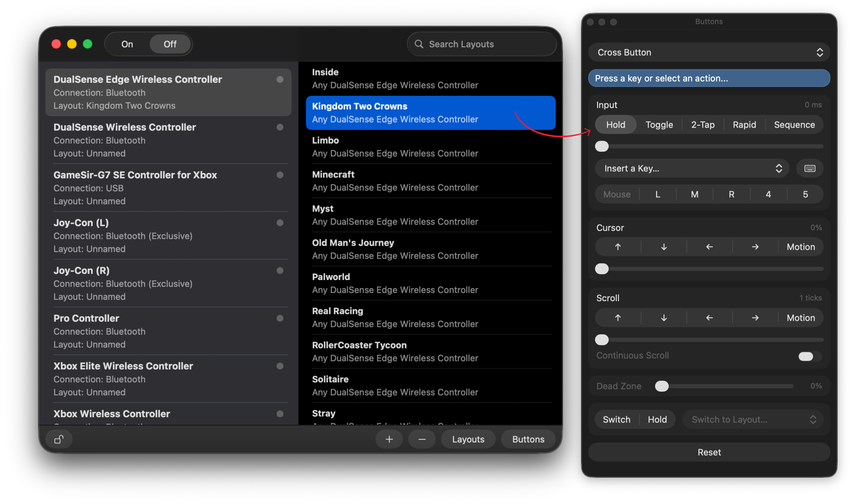Select the Real Racing layout

(x=431, y=318)
